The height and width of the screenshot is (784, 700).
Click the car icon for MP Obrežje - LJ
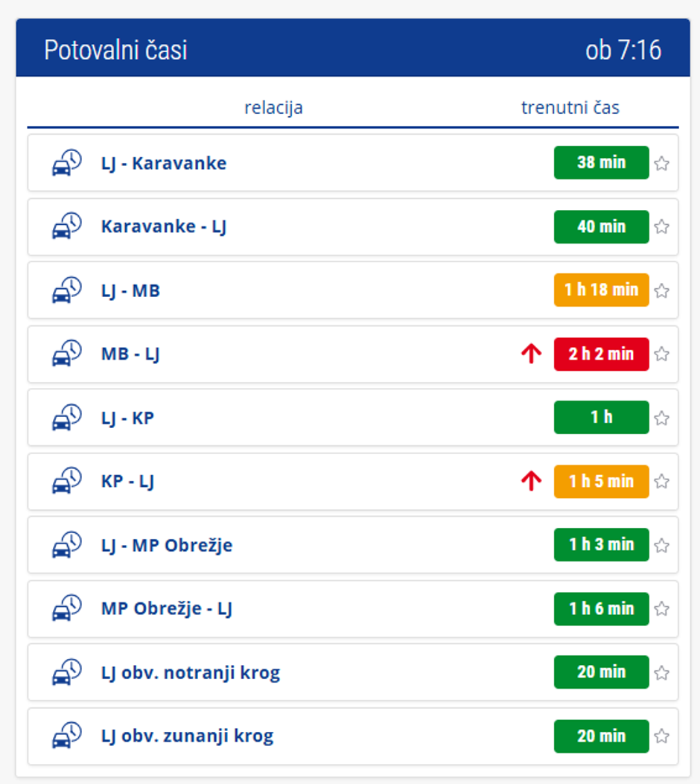[66, 609]
